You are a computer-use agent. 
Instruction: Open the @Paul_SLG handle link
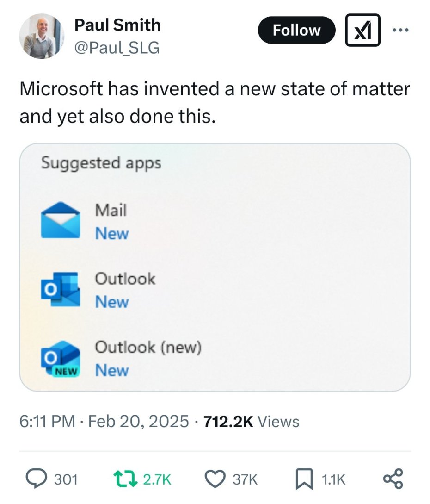click(x=117, y=47)
